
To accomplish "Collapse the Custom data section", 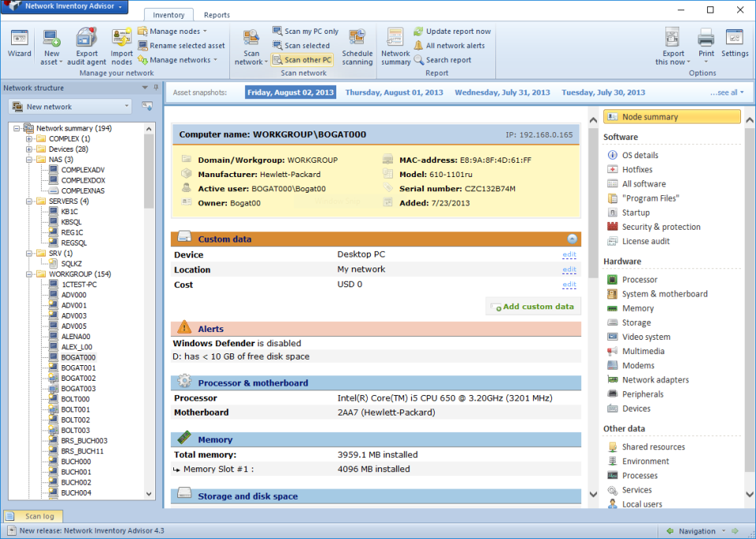I will click(x=573, y=238).
